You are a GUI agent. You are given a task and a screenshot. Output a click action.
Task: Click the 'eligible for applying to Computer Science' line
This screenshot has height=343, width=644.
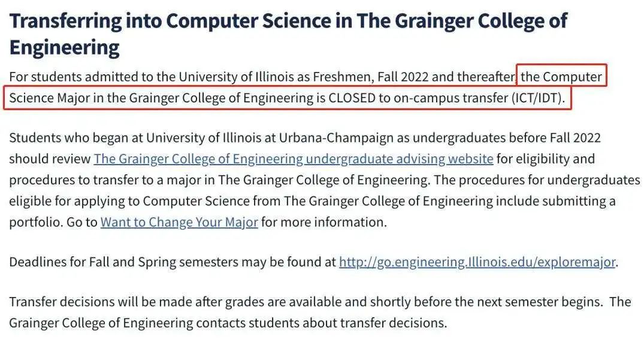pyautogui.click(x=129, y=201)
